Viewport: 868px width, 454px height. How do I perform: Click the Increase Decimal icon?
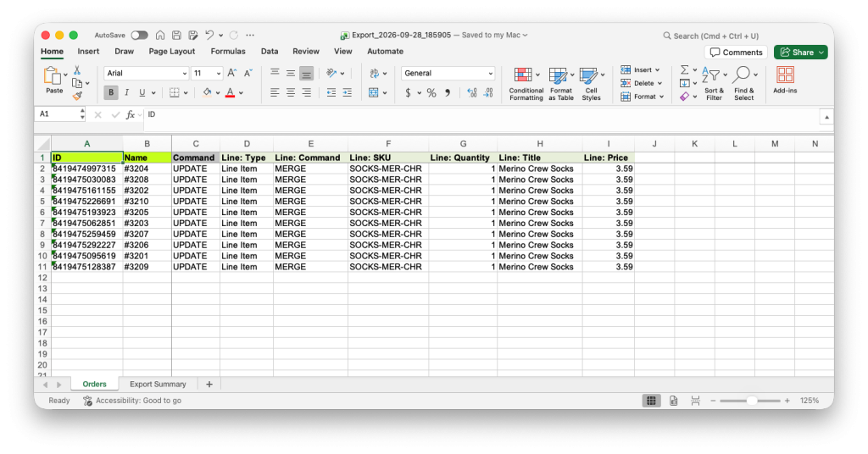tap(471, 93)
